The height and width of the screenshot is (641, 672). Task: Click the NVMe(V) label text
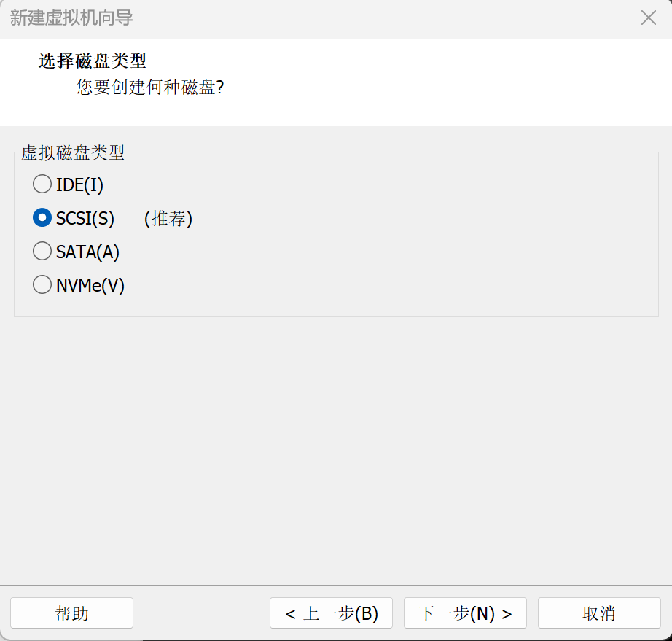pos(90,285)
